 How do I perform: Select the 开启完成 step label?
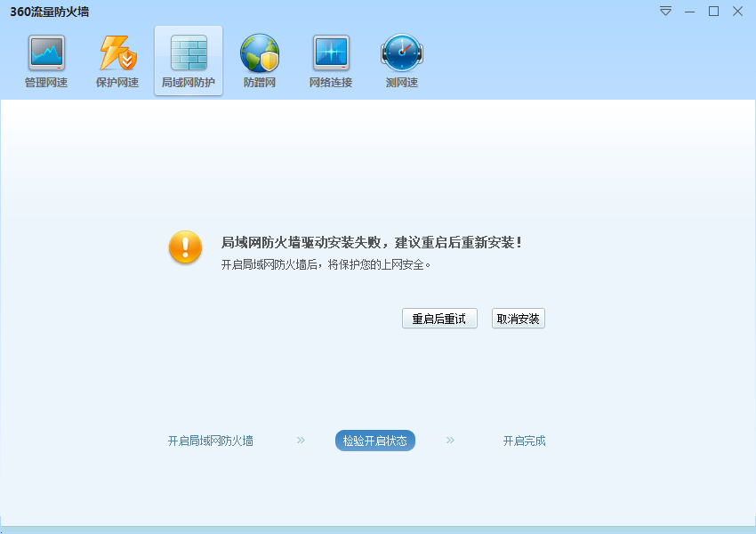click(x=524, y=441)
